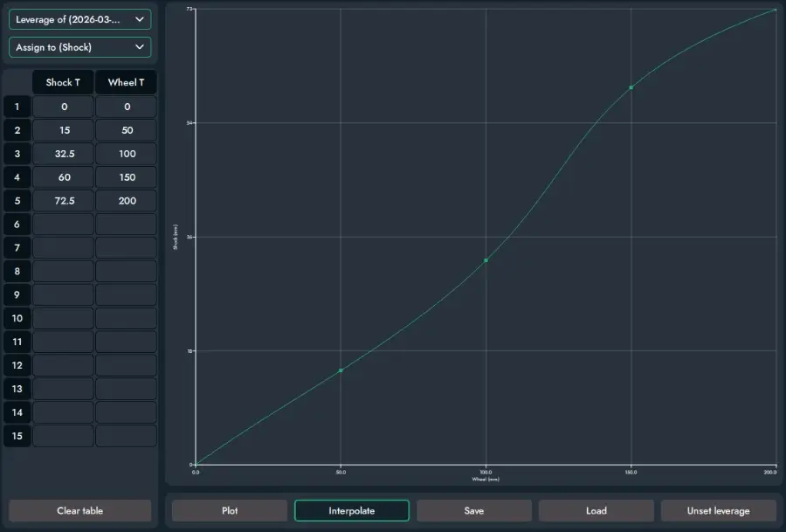The height and width of the screenshot is (532, 786).
Task: Open the Leverage of (2026-03-...) dropdown
Action: [79, 19]
